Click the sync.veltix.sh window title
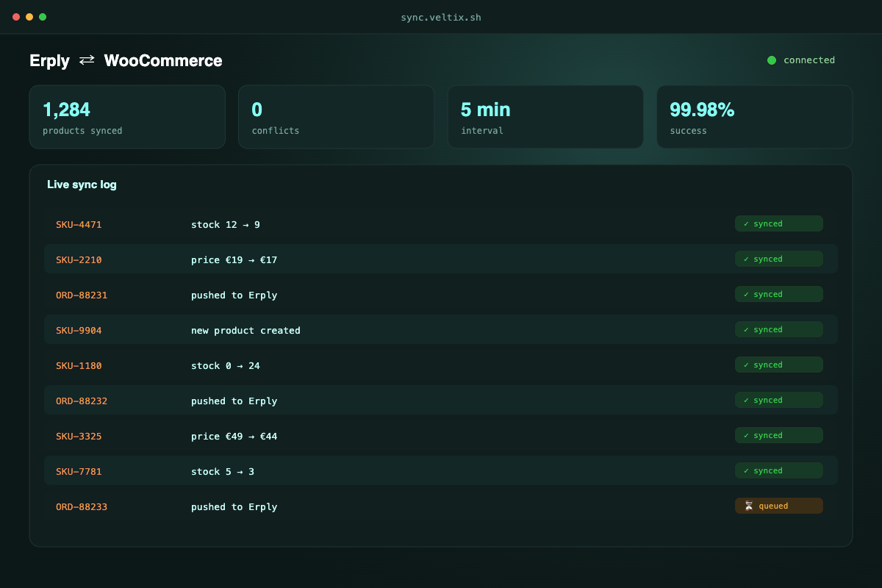882x588 pixels. [441, 17]
